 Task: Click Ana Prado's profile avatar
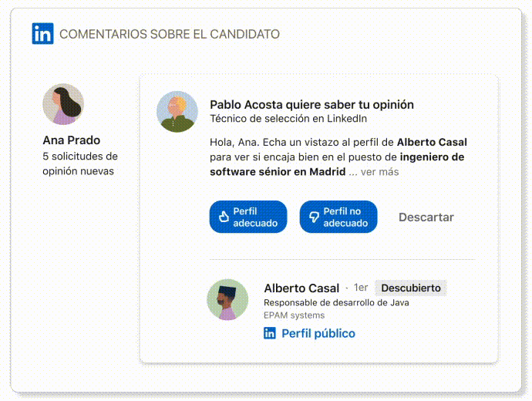click(63, 104)
